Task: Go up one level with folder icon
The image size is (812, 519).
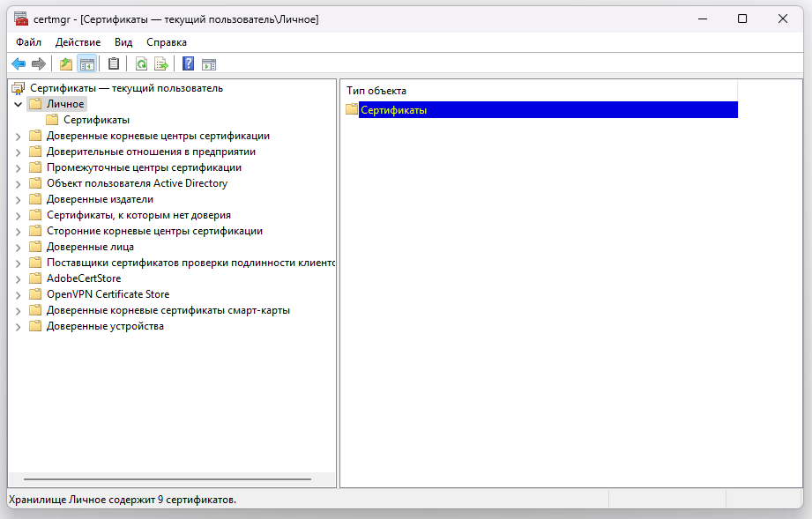Action: tap(66, 63)
